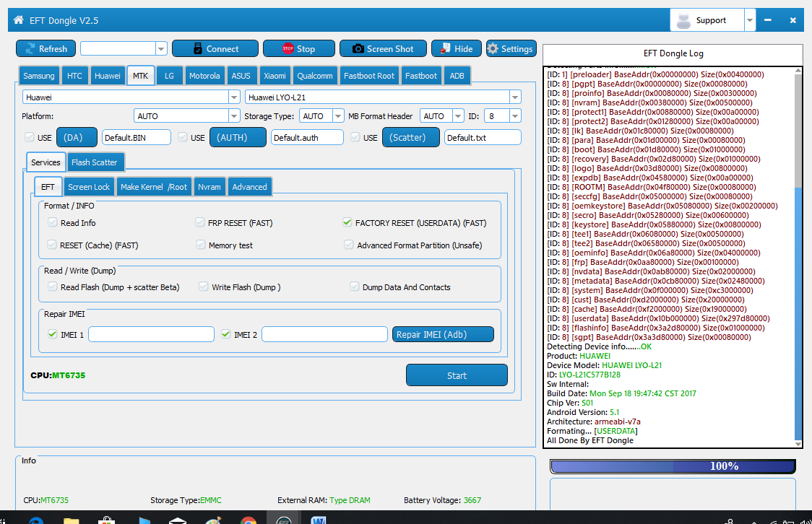Open ID dropdown showing 8

point(515,116)
